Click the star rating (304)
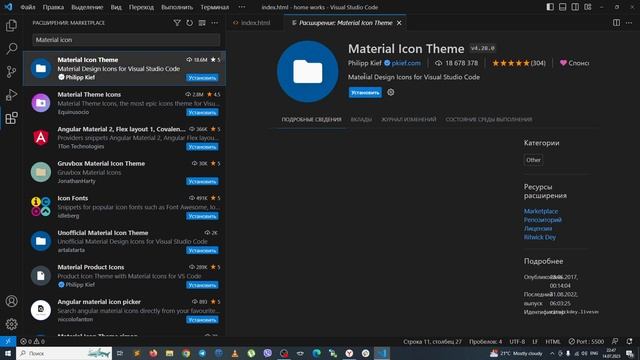 pyautogui.click(x=518, y=63)
